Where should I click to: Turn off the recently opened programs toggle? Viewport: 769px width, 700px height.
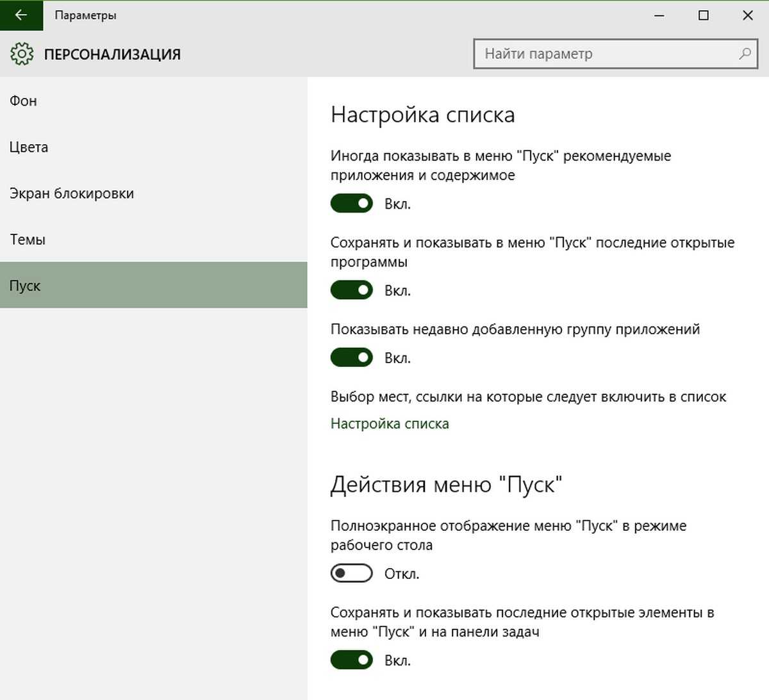[x=351, y=290]
